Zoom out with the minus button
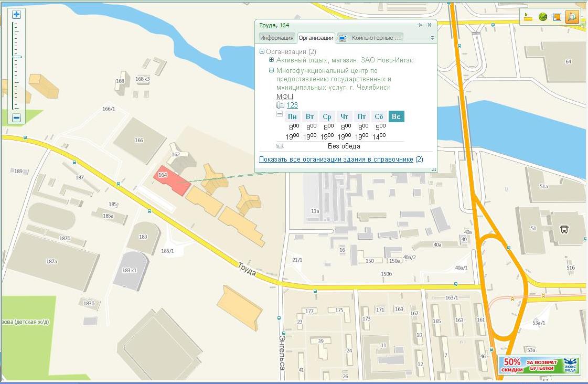The width and height of the screenshot is (588, 384). coord(17,118)
